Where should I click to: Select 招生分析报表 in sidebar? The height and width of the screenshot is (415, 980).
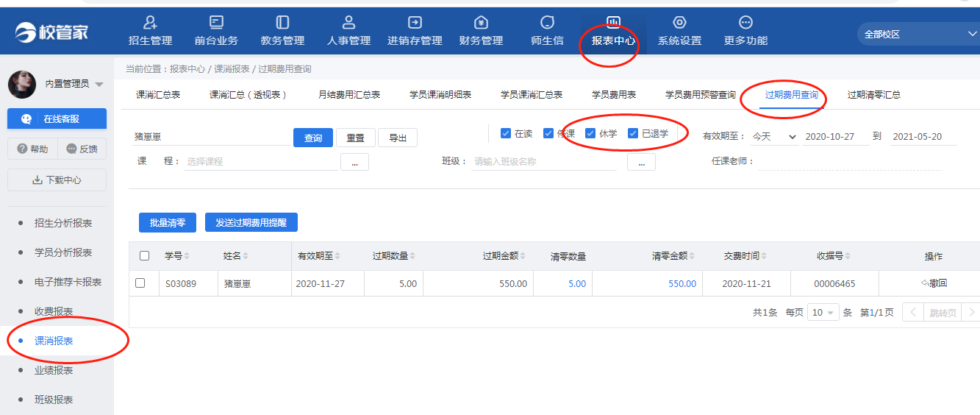[63, 223]
